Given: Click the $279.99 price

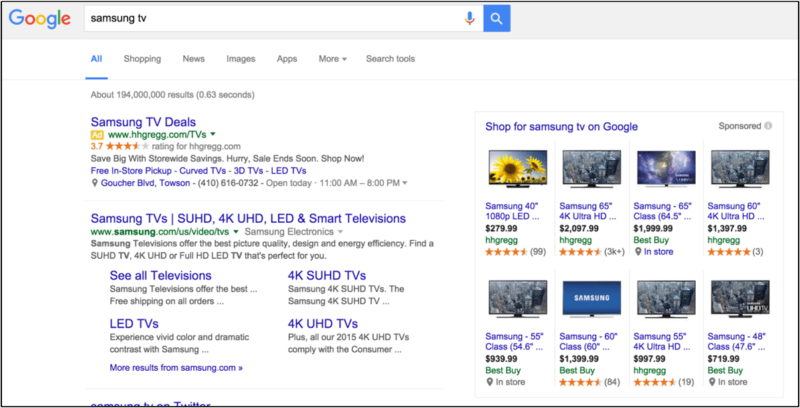Looking at the screenshot, I should 501,228.
